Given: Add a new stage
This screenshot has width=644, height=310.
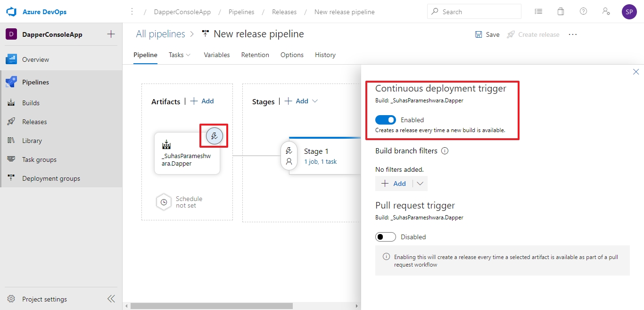Looking at the screenshot, I should pyautogui.click(x=297, y=101).
